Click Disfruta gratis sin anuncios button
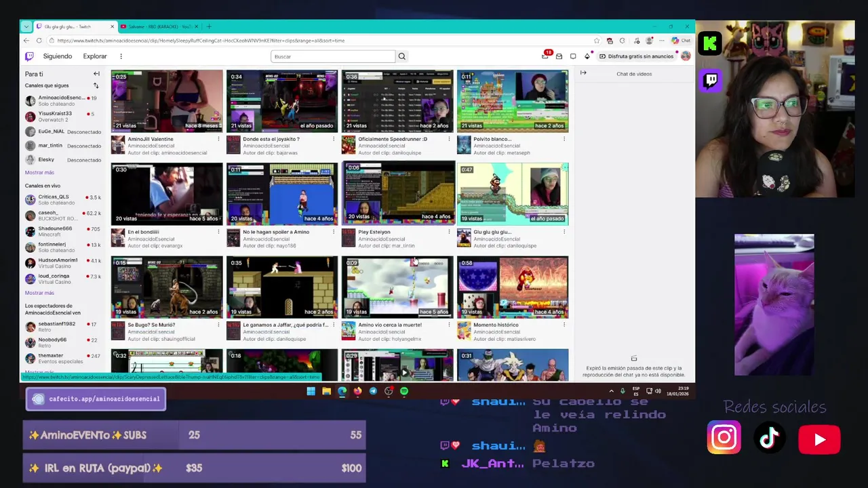This screenshot has height=488, width=868. pos(636,56)
